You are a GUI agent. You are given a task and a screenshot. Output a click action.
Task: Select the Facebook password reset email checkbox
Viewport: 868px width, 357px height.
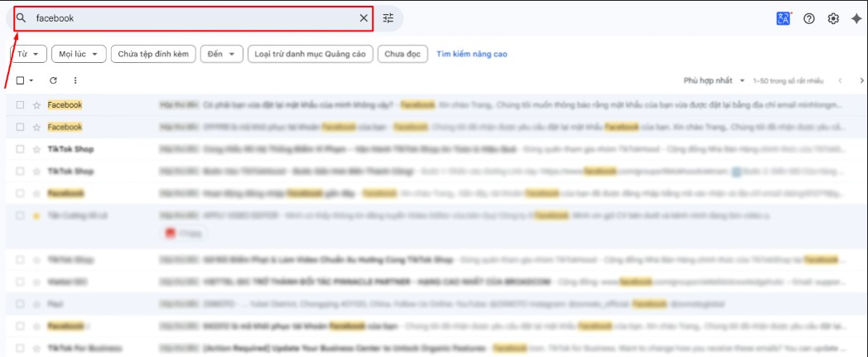pos(20,105)
